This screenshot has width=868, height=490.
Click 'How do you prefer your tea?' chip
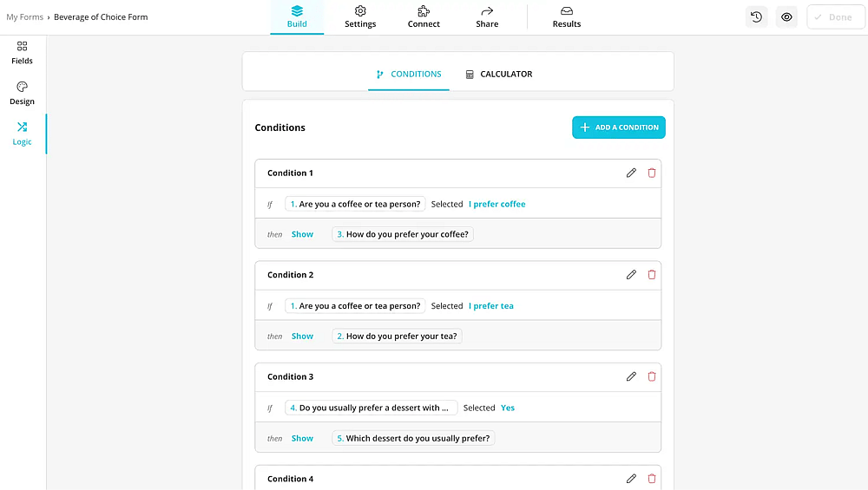(397, 336)
